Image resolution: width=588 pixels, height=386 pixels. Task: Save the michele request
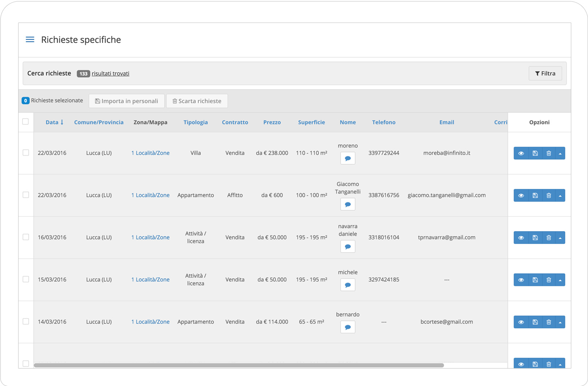[535, 280]
